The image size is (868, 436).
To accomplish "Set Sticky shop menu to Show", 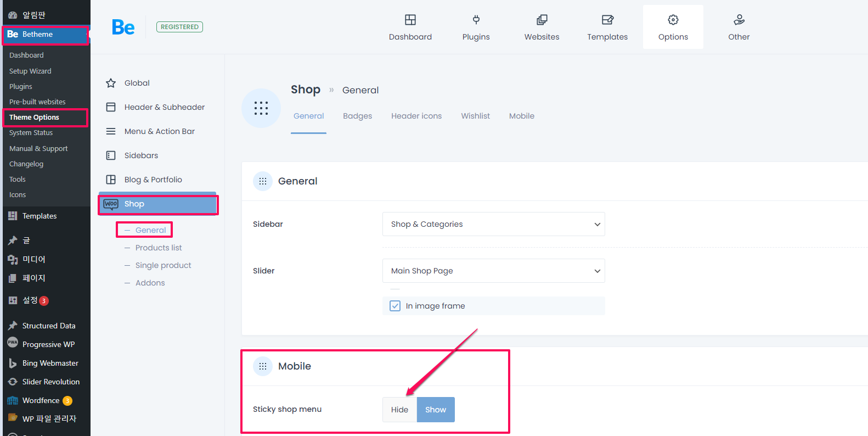I will [436, 410].
